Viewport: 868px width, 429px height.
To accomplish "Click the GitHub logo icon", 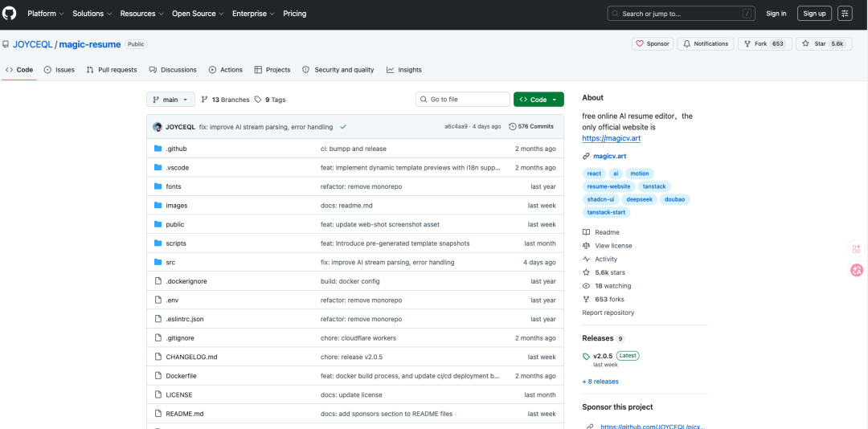I will [x=10, y=13].
